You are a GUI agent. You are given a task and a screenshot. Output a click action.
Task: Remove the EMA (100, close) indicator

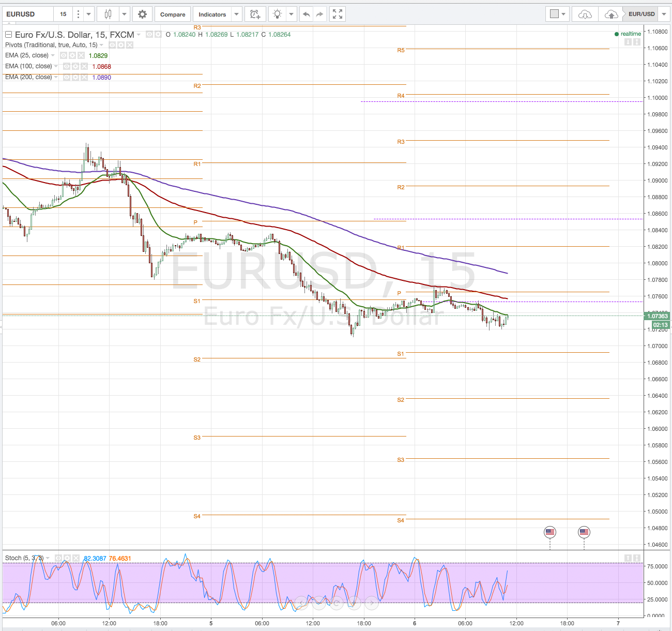84,66
